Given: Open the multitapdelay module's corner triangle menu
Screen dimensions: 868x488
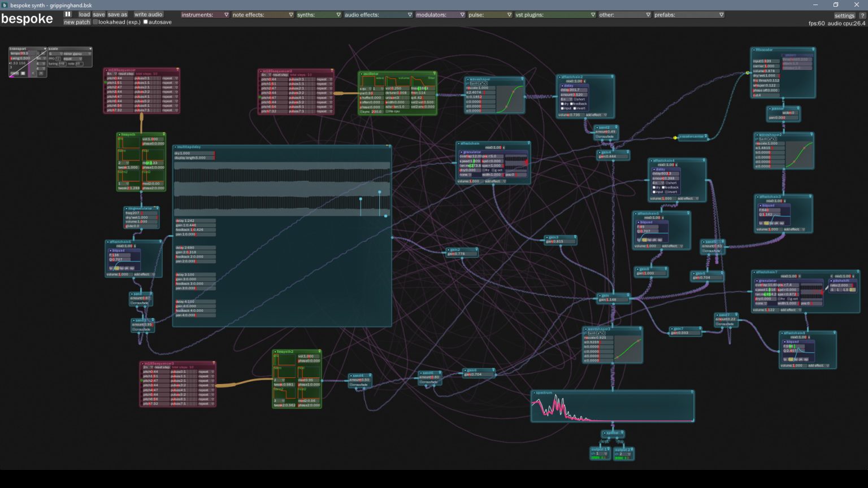Looking at the screenshot, I should pyautogui.click(x=389, y=147).
